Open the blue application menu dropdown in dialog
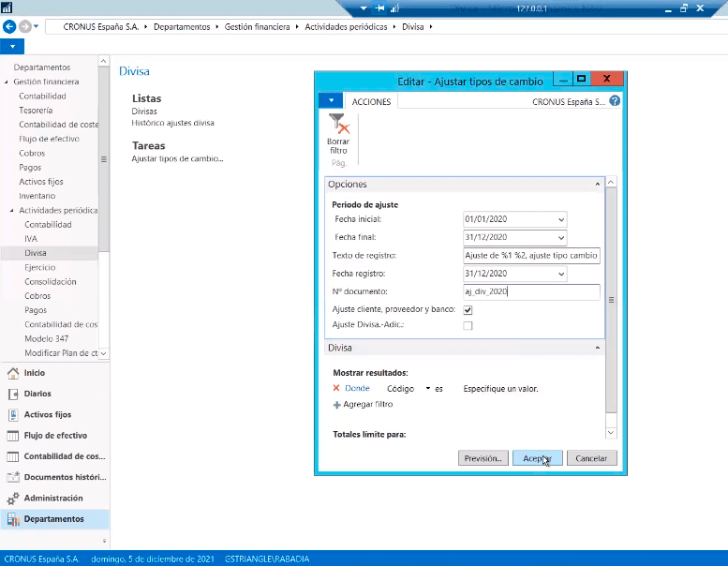728x566 pixels. point(331,101)
